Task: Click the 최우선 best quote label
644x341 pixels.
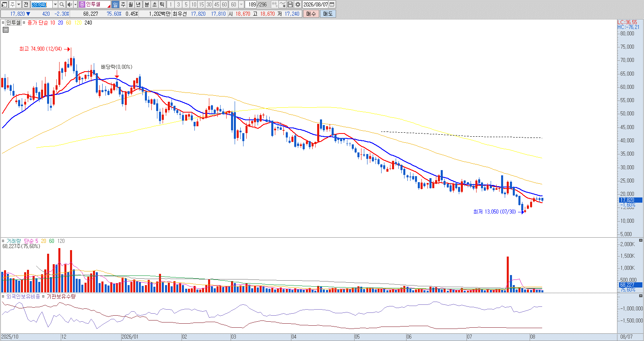Action: tap(180, 14)
